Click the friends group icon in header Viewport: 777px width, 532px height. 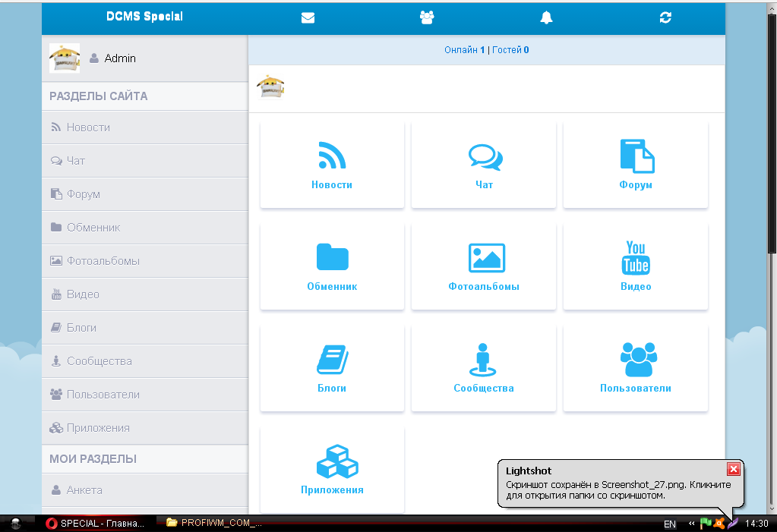coord(427,17)
